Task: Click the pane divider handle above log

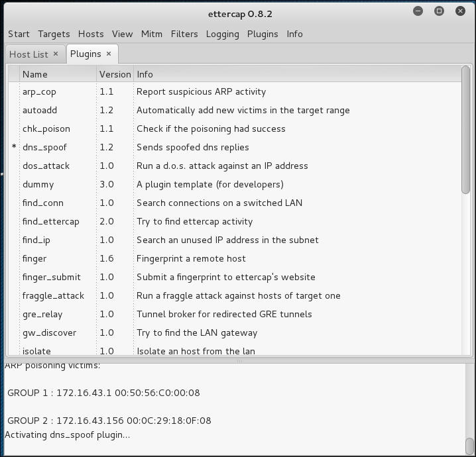Action: coord(239,361)
